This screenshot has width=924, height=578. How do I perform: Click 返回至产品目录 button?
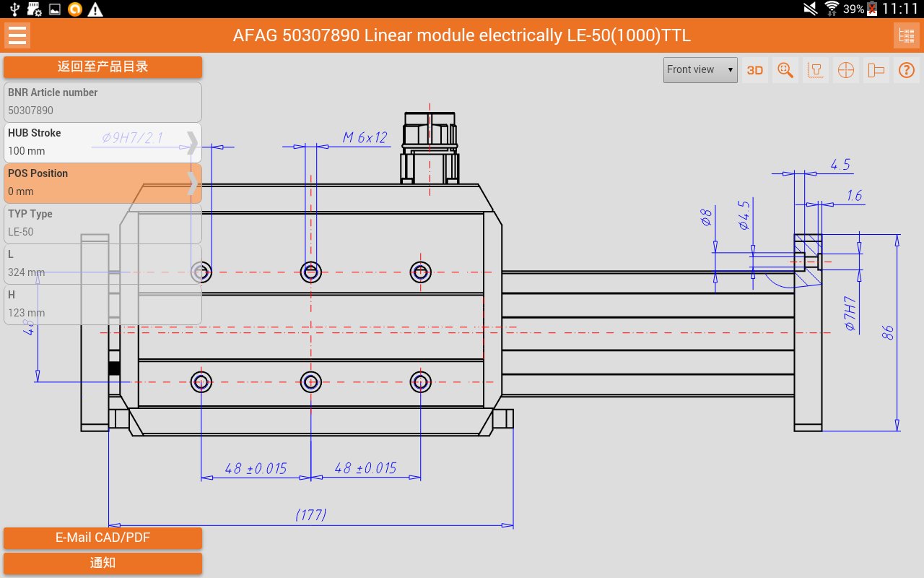(103, 67)
